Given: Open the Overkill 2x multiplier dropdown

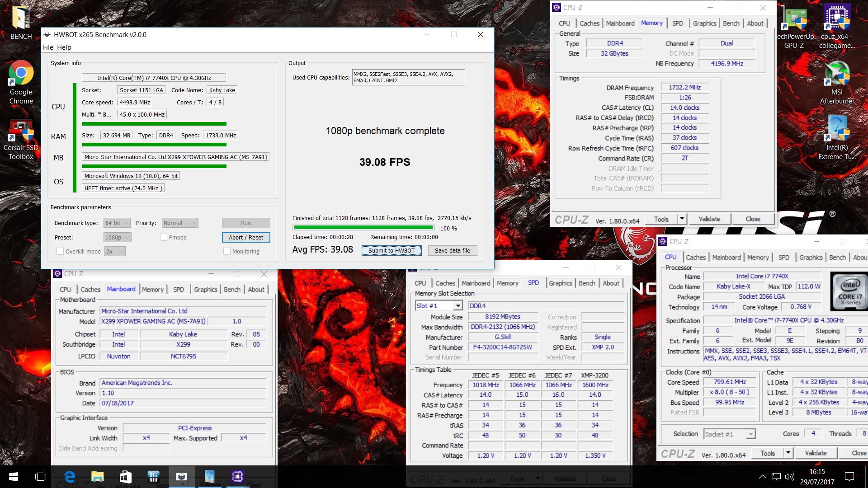Looking at the screenshot, I should coord(115,251).
